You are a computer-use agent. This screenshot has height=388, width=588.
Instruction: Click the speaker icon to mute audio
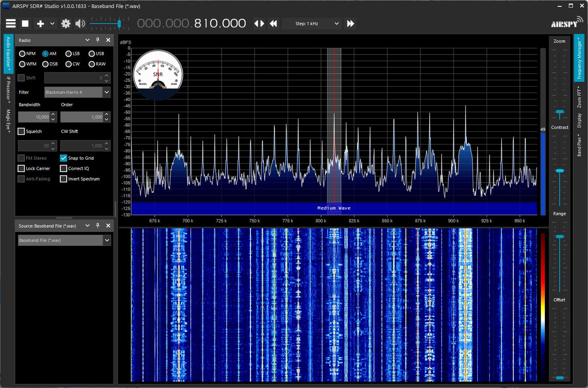(x=80, y=23)
